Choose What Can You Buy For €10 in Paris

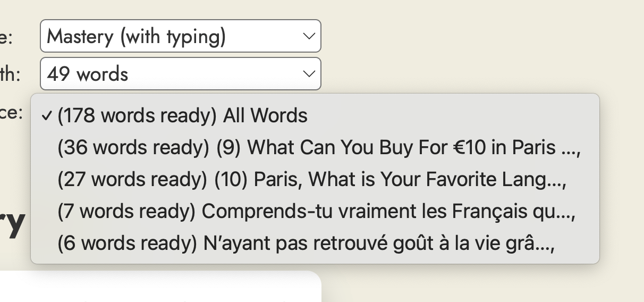[319, 148]
